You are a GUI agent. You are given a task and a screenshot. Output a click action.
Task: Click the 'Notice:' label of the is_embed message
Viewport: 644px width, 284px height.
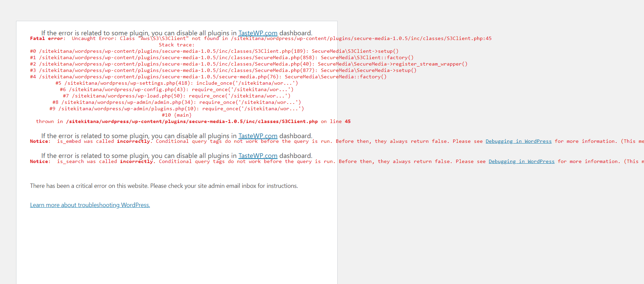[40, 141]
